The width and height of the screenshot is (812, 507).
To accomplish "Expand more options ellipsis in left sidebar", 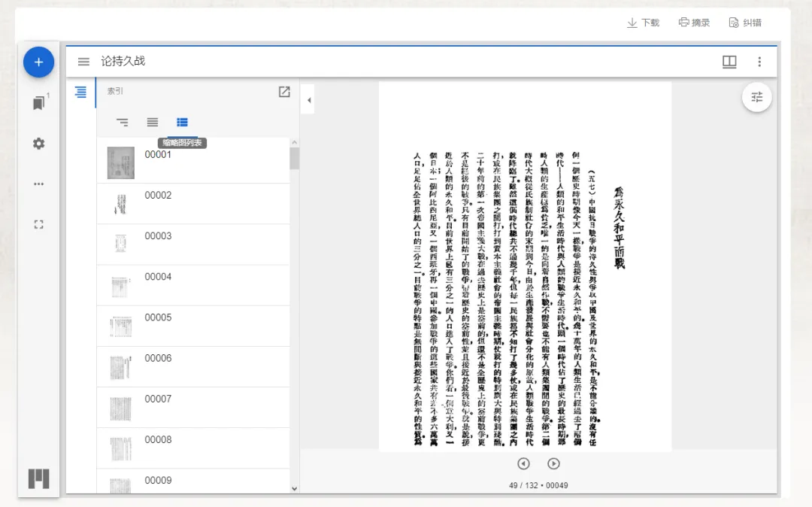I will [x=39, y=184].
